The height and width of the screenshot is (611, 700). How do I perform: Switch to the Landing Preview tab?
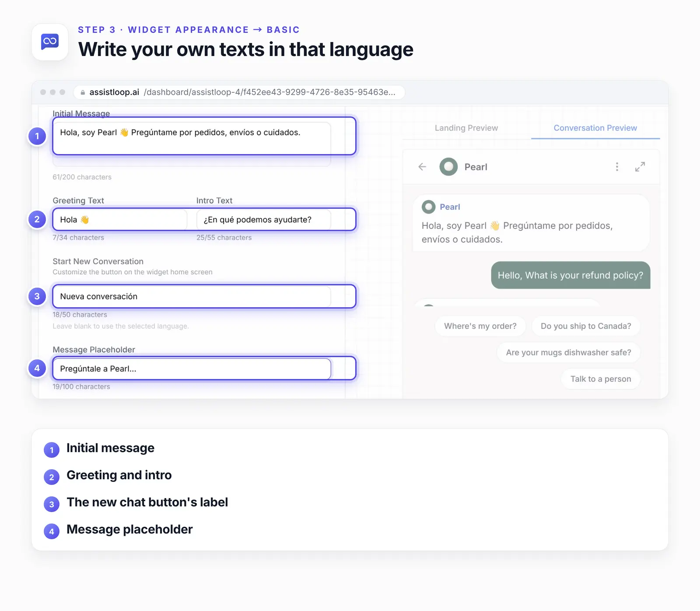pyautogui.click(x=466, y=128)
